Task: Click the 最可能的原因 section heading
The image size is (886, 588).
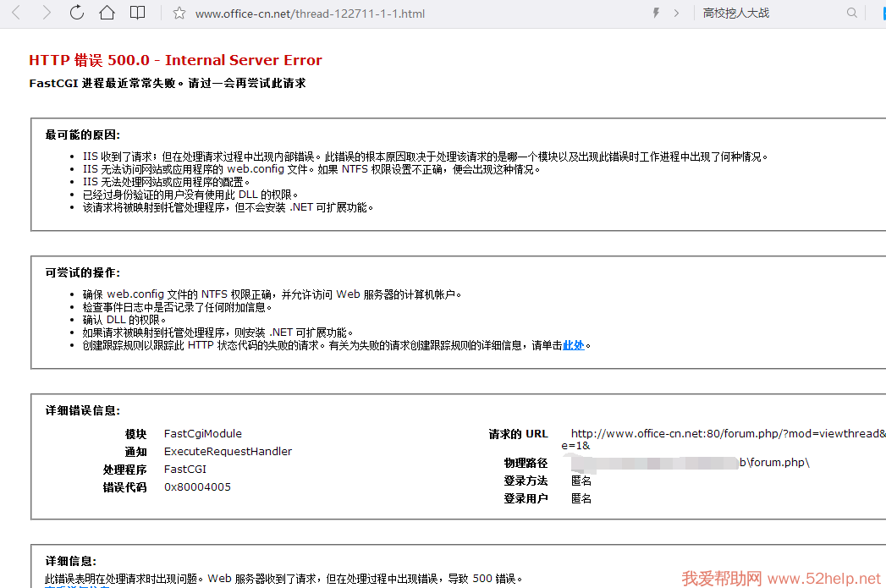Action: (83, 135)
